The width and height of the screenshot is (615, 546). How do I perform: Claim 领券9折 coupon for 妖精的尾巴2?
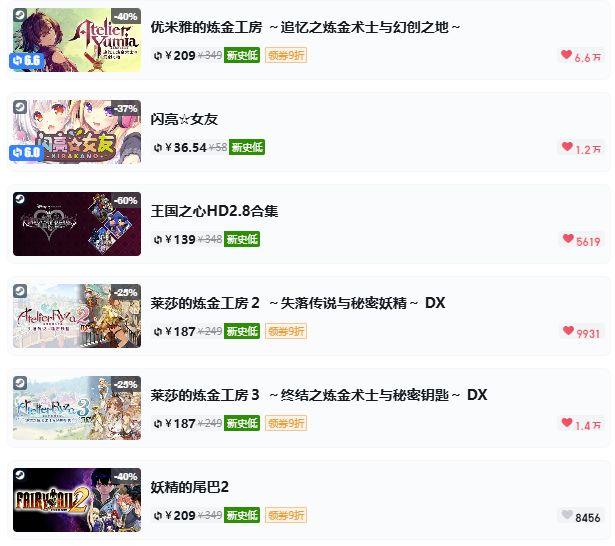point(286,515)
